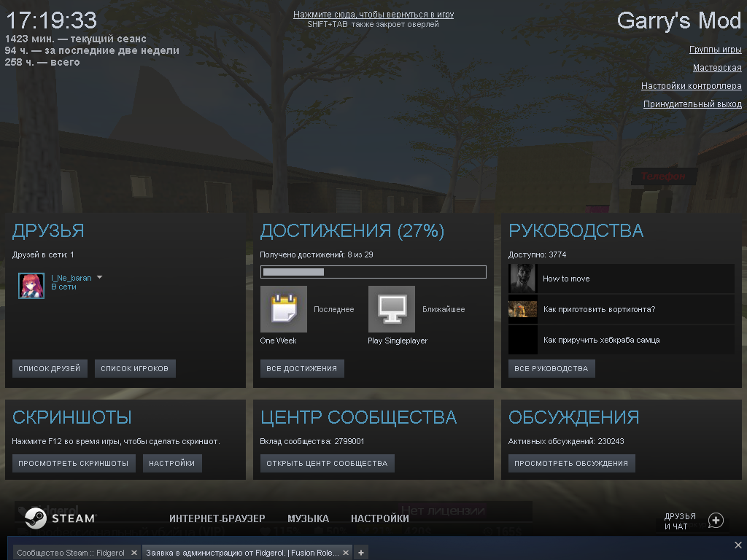
Task: Click the Garry's Mod game title
Action: 679,21
